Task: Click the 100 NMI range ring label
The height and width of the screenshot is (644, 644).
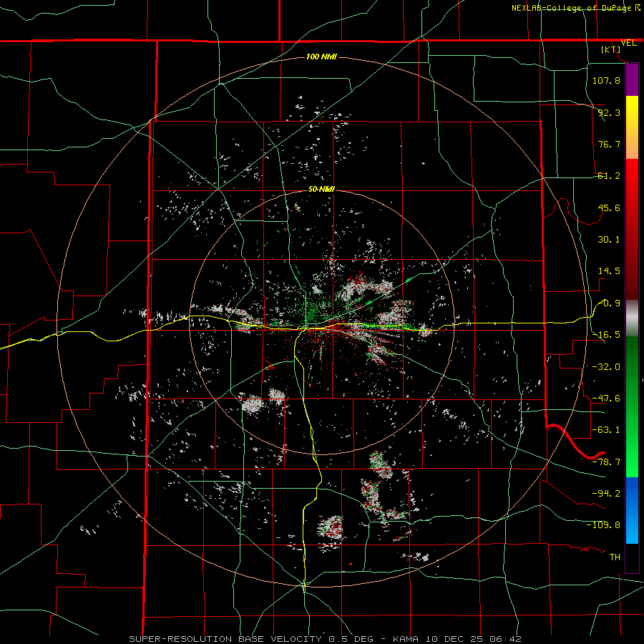Action: [x=321, y=57]
